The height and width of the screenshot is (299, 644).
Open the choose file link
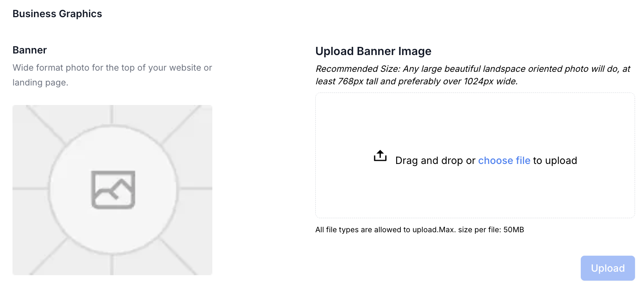click(x=504, y=160)
